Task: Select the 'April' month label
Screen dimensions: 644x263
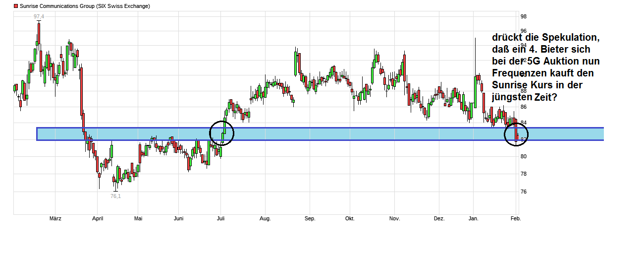Action: click(x=98, y=218)
